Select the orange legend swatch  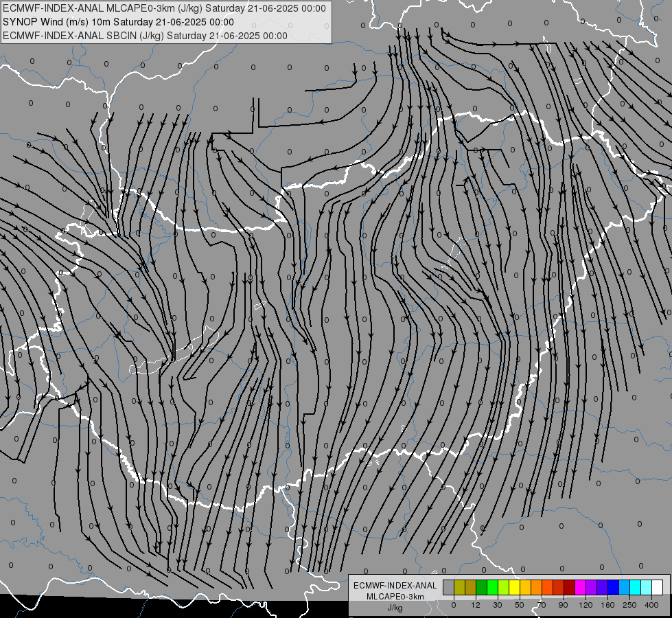tap(537, 587)
